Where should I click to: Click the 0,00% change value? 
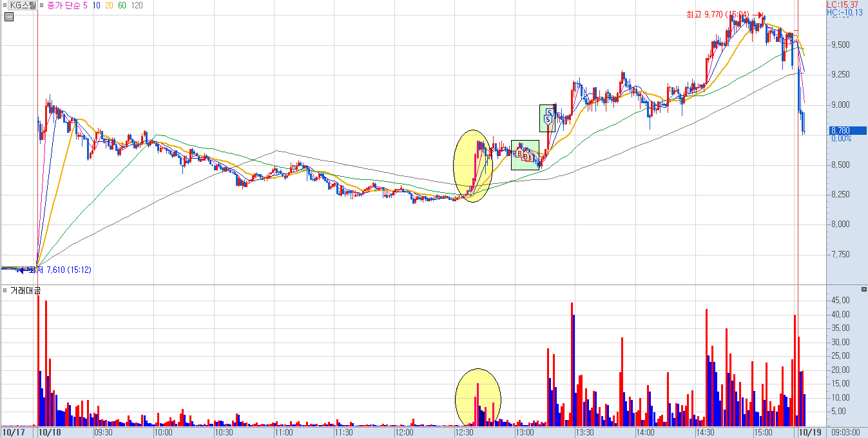(840, 138)
